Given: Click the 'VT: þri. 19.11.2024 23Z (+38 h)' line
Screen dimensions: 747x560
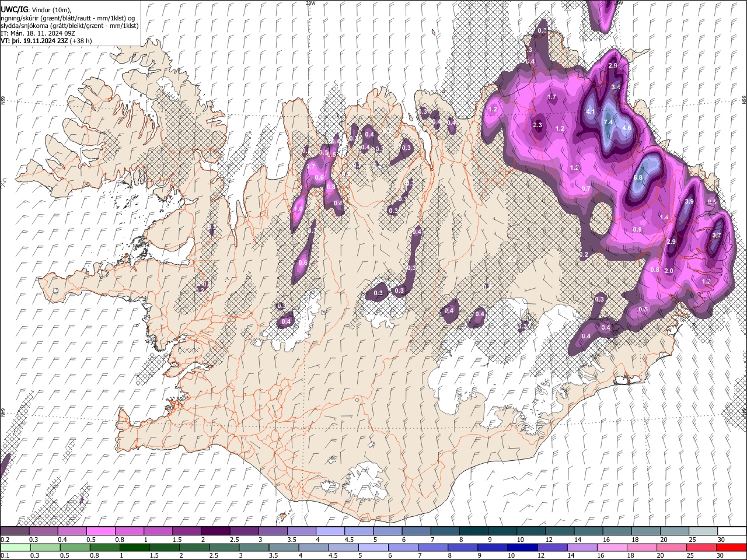Looking at the screenshot, I should [45, 41].
